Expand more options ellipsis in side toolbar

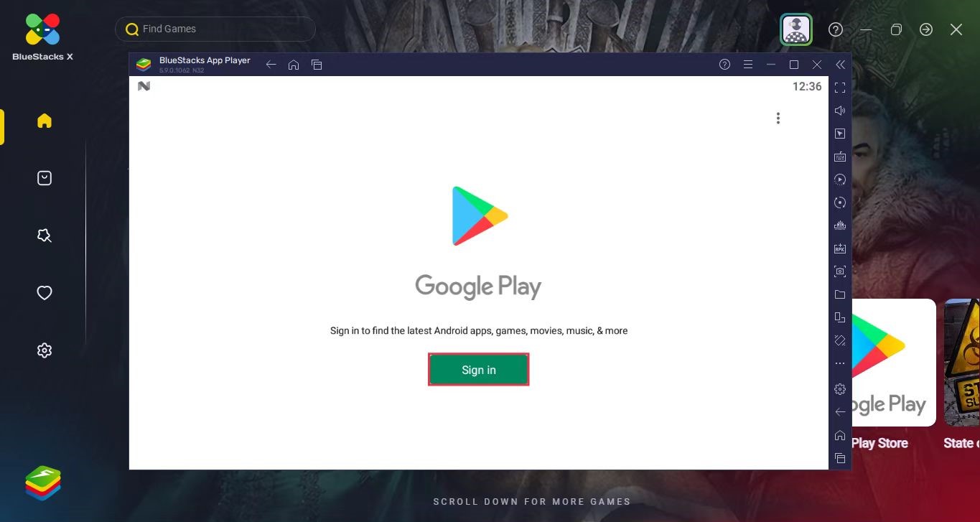[840, 363]
